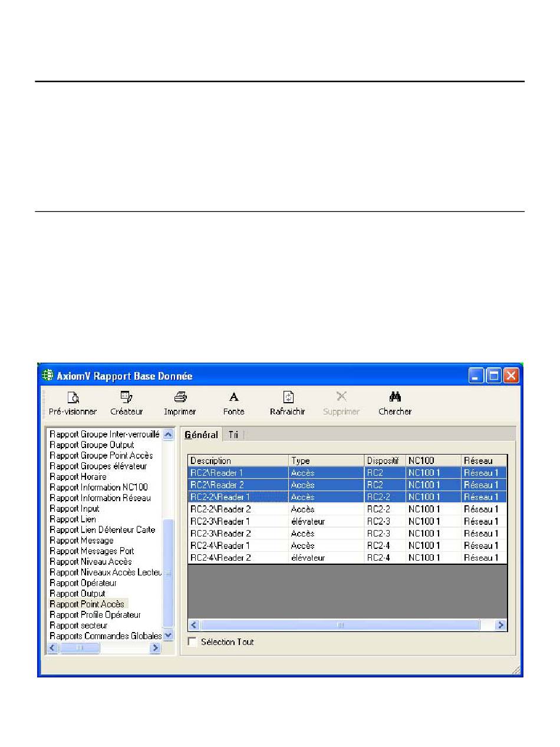Sort by the Type column header

327,460
